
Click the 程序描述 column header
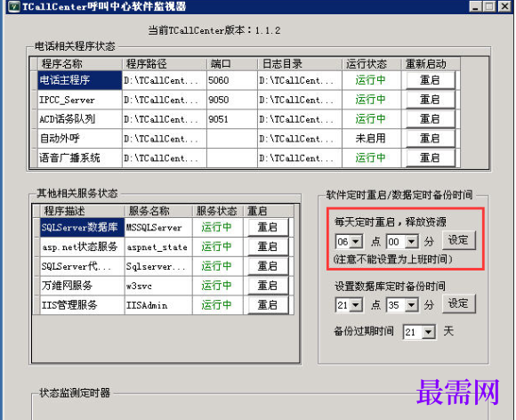click(82, 211)
